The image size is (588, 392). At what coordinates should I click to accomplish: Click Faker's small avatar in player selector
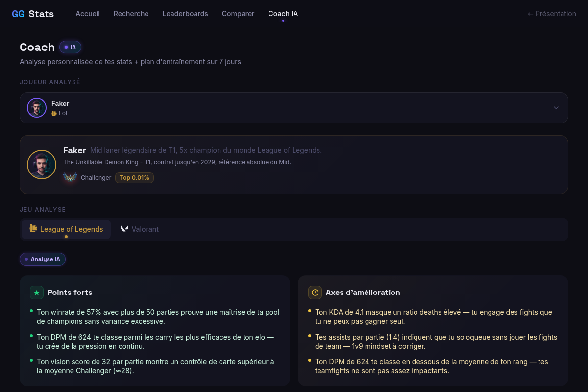tap(37, 108)
